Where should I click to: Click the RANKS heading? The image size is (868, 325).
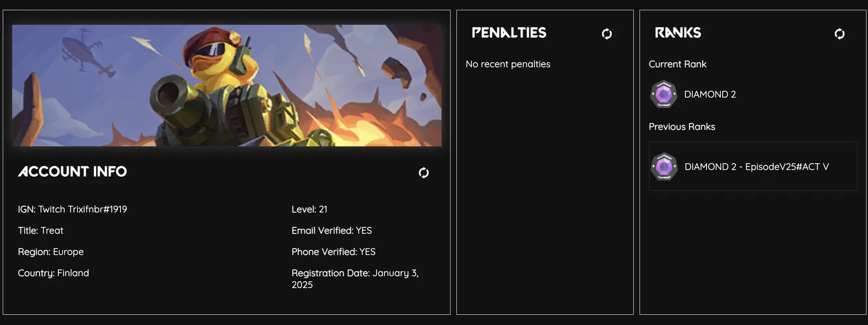(x=678, y=33)
